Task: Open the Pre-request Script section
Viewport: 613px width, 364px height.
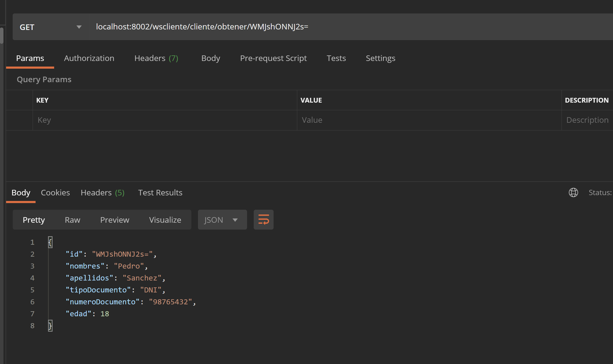Action: point(273,58)
